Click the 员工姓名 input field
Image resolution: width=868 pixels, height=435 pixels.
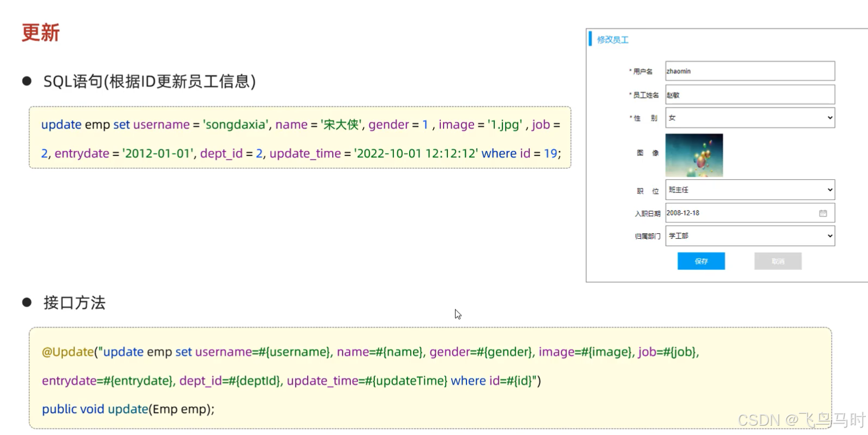coord(750,94)
